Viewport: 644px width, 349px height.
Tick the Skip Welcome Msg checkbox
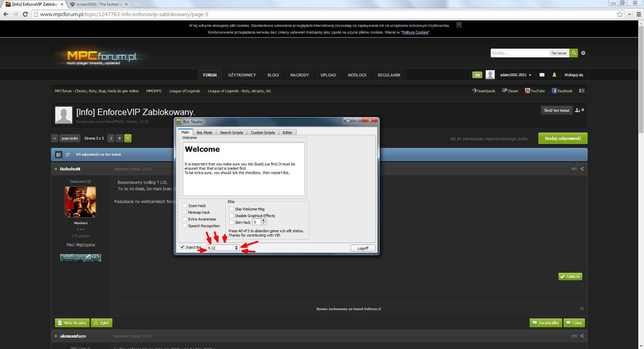click(231, 209)
